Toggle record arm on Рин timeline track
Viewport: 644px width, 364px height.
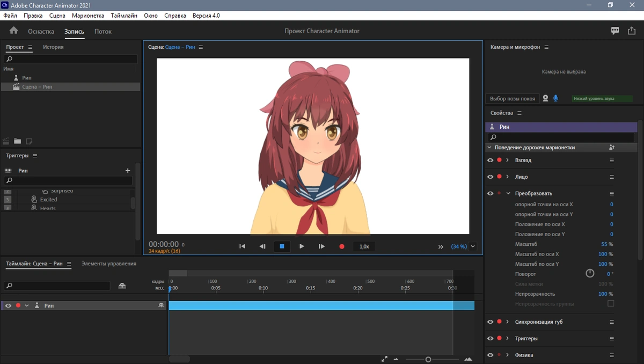pyautogui.click(x=18, y=306)
